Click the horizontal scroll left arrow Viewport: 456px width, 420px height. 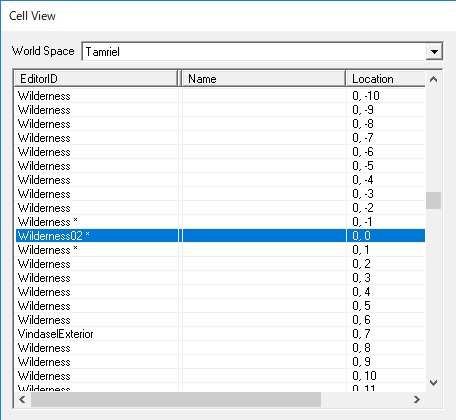pos(22,399)
